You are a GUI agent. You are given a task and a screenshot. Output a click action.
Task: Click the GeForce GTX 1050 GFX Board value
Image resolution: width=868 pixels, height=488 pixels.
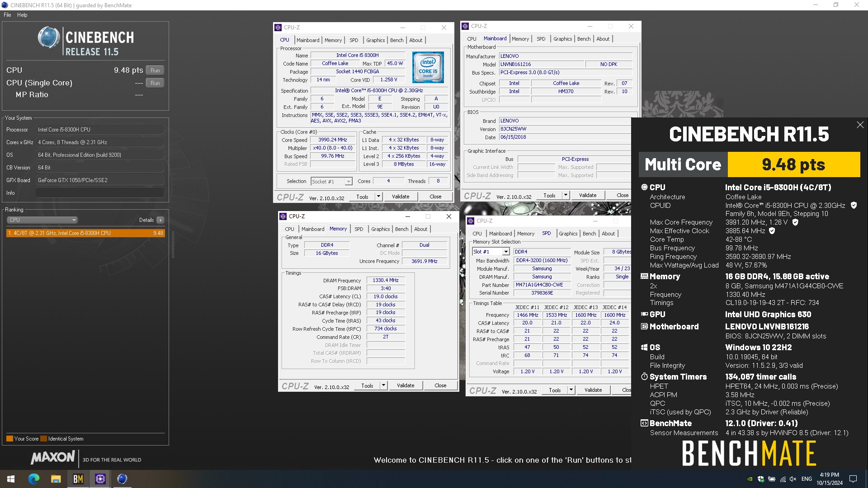99,180
